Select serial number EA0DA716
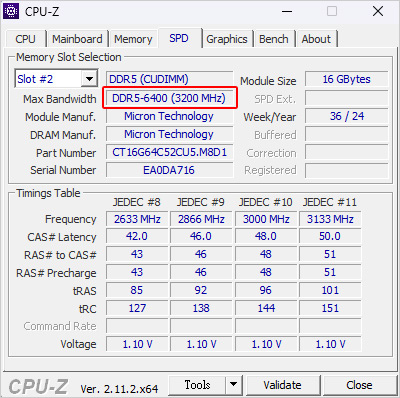 point(169,170)
